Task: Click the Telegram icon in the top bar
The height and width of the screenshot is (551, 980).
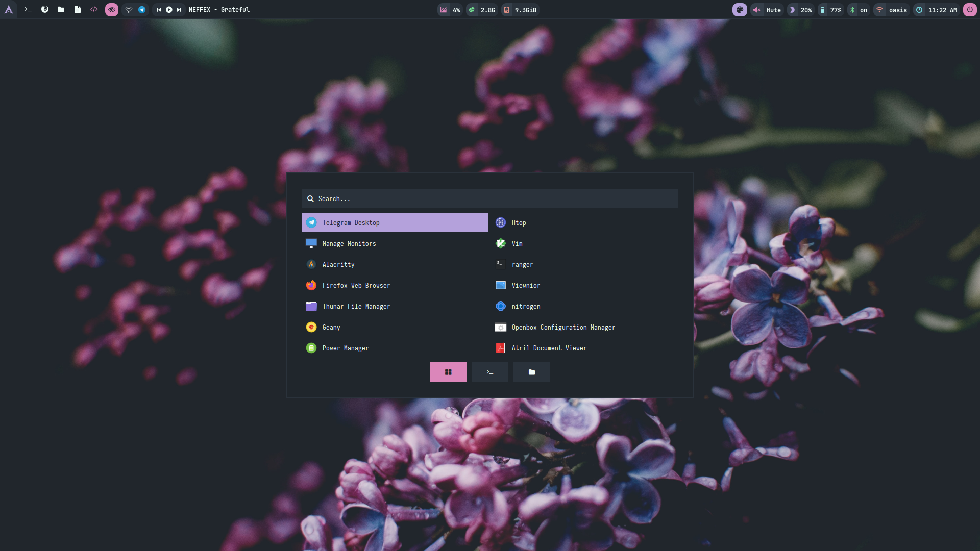Action: 142,10
